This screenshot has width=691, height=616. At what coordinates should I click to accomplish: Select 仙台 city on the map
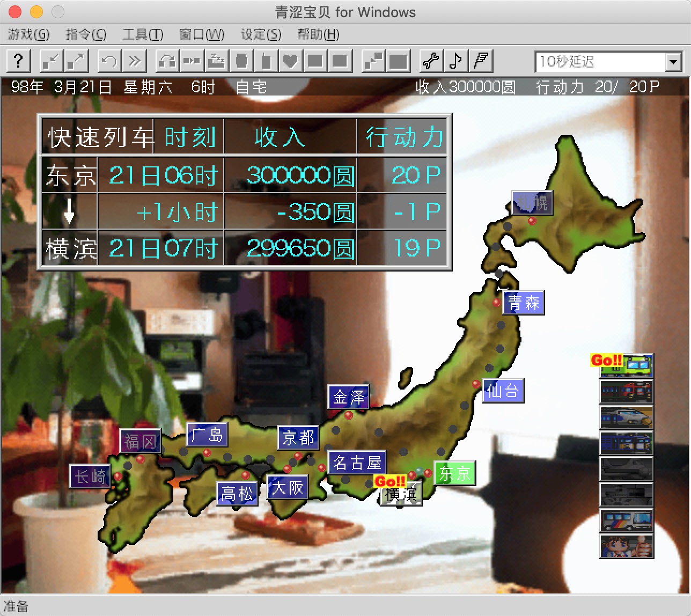coord(503,391)
